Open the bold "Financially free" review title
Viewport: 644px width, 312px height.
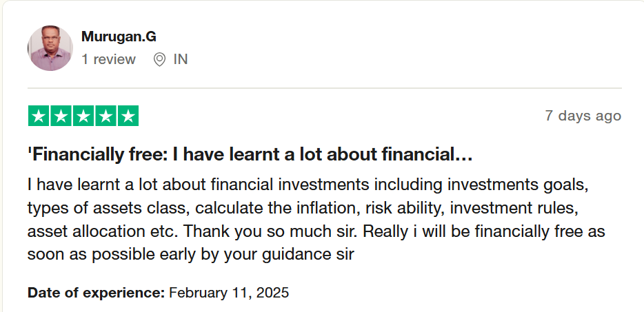(250, 156)
